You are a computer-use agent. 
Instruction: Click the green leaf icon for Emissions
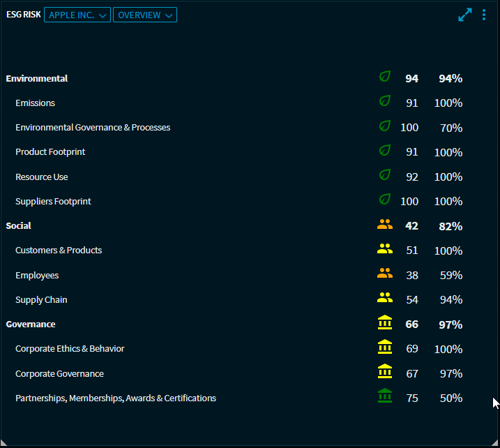click(384, 102)
